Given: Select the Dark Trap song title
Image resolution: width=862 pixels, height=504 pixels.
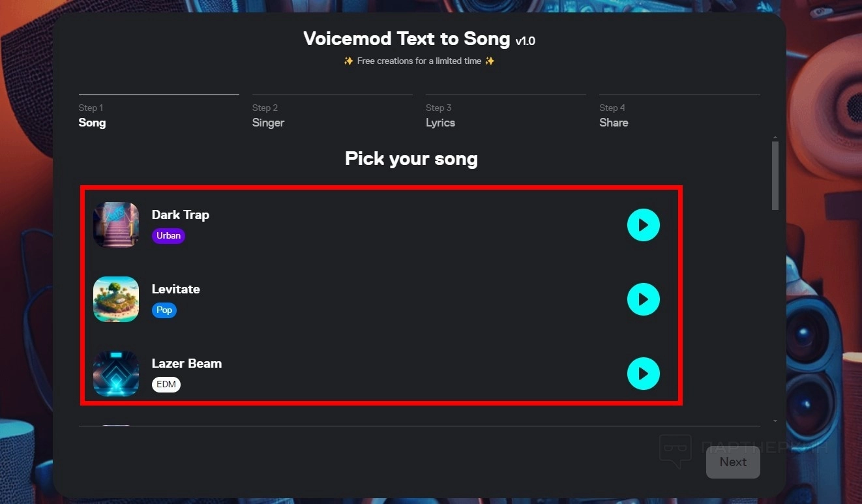Looking at the screenshot, I should 181,215.
